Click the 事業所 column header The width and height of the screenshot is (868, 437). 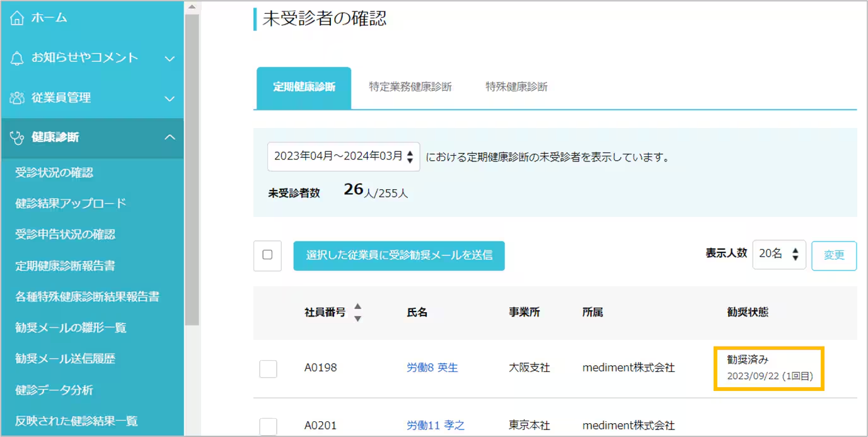point(524,313)
